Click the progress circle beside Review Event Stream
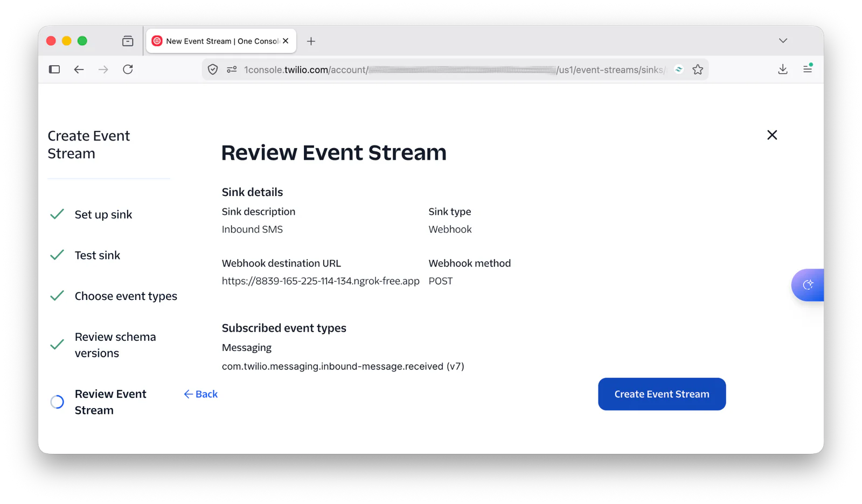 pos(57,402)
